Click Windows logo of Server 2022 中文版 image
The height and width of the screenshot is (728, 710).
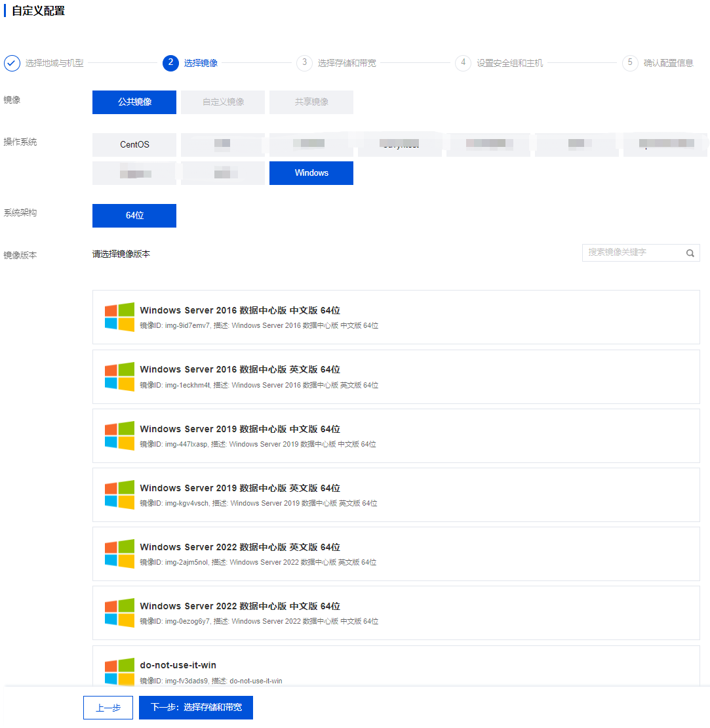pos(120,613)
